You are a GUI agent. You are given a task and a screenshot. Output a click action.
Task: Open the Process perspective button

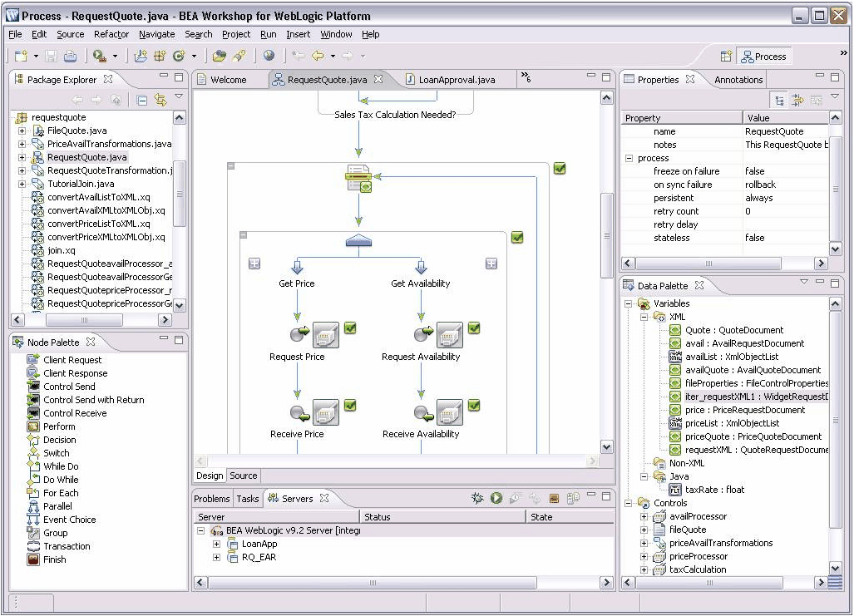(764, 56)
